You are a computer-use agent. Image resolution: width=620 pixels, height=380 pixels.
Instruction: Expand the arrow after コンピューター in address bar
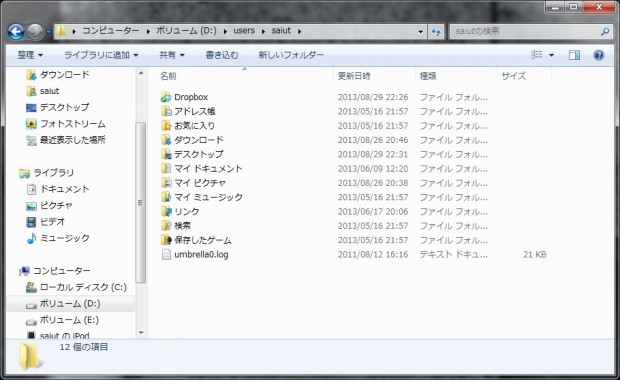tap(148, 31)
